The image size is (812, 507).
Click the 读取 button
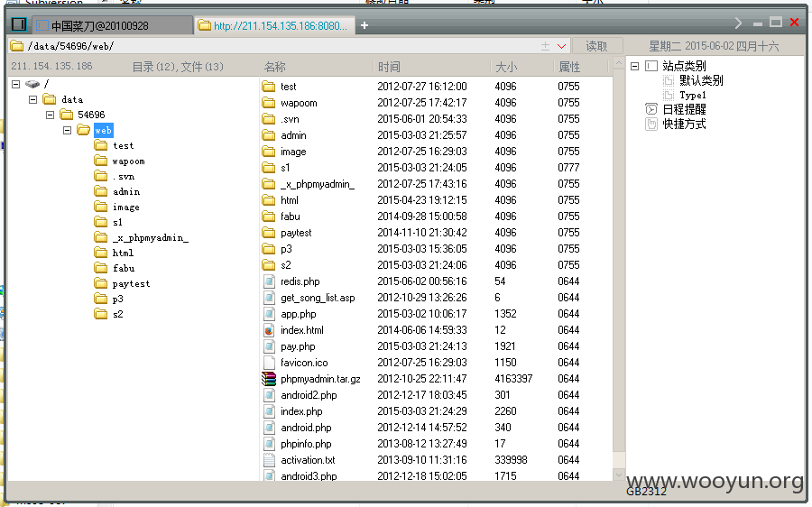point(596,46)
